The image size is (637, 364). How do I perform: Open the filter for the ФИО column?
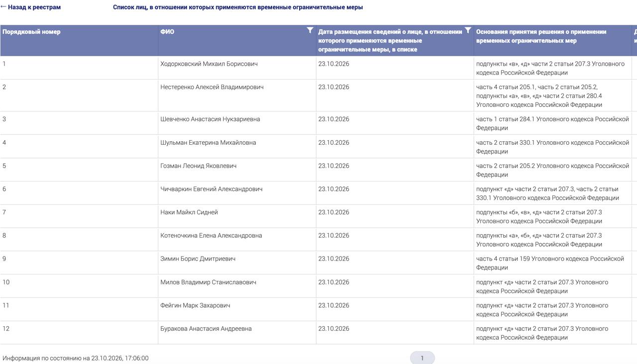coord(310,30)
